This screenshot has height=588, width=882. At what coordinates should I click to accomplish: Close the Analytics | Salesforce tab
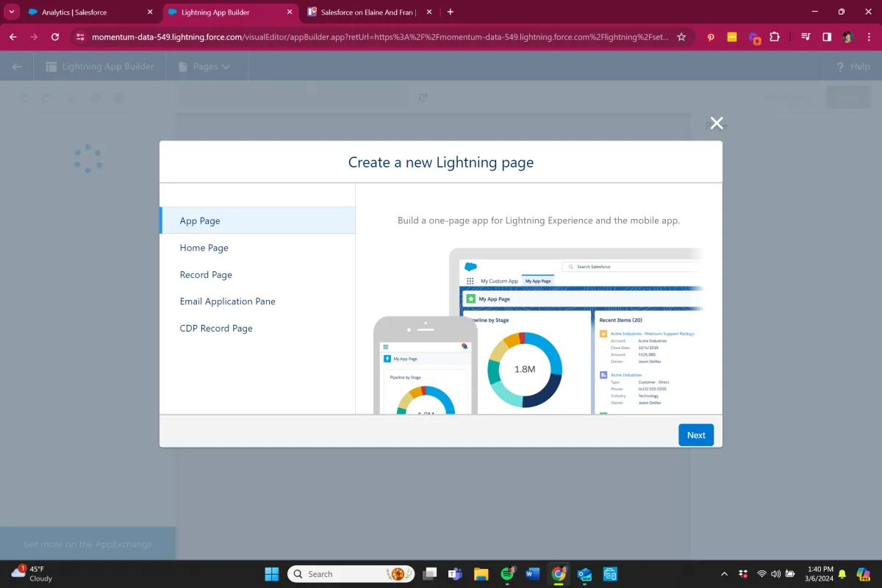click(x=150, y=12)
